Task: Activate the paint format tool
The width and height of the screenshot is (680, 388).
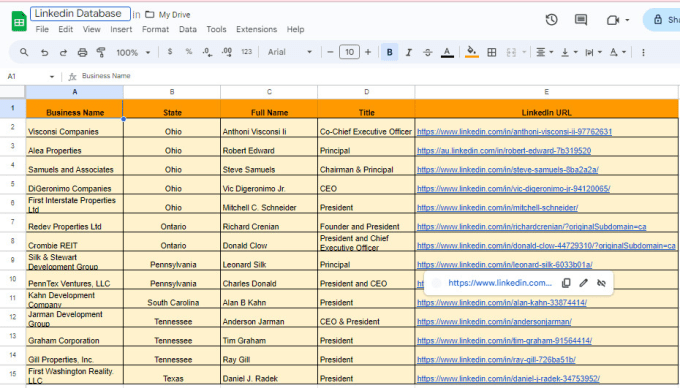Action: click(x=101, y=52)
